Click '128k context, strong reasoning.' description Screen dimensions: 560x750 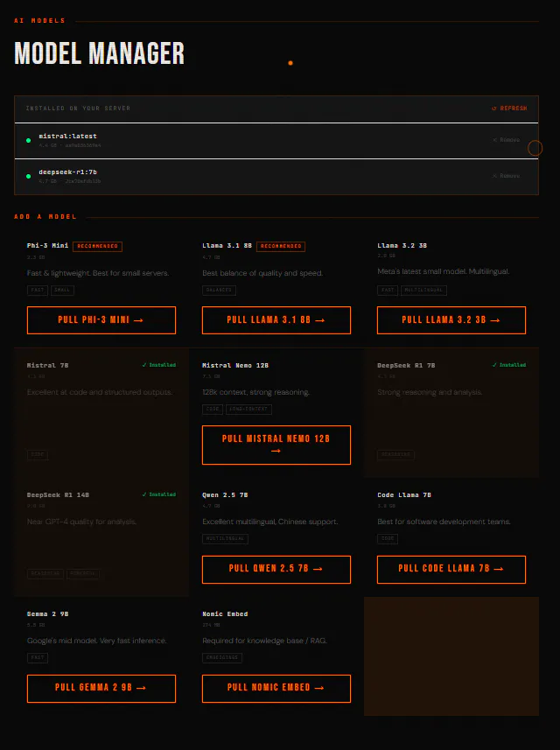pos(255,392)
